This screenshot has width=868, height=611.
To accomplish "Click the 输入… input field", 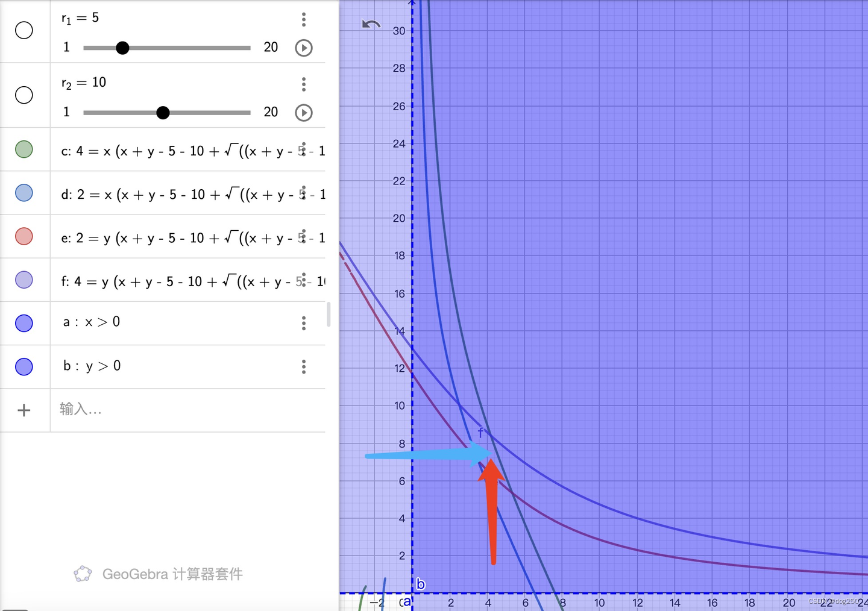I will click(187, 410).
